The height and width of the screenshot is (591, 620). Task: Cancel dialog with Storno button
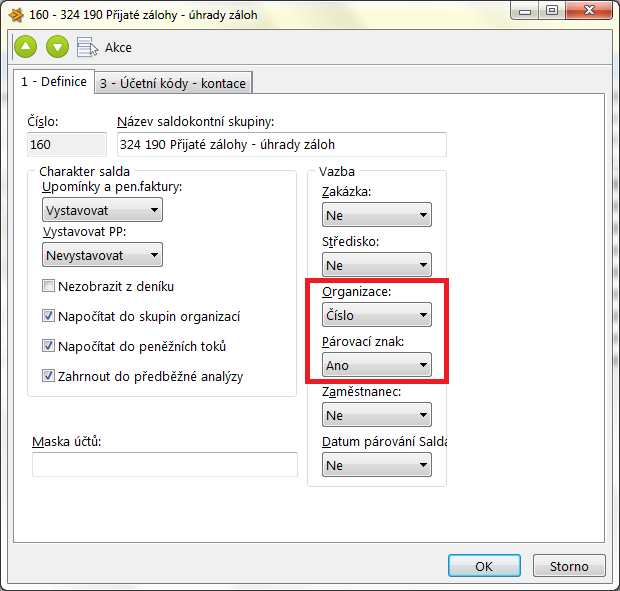(x=569, y=566)
